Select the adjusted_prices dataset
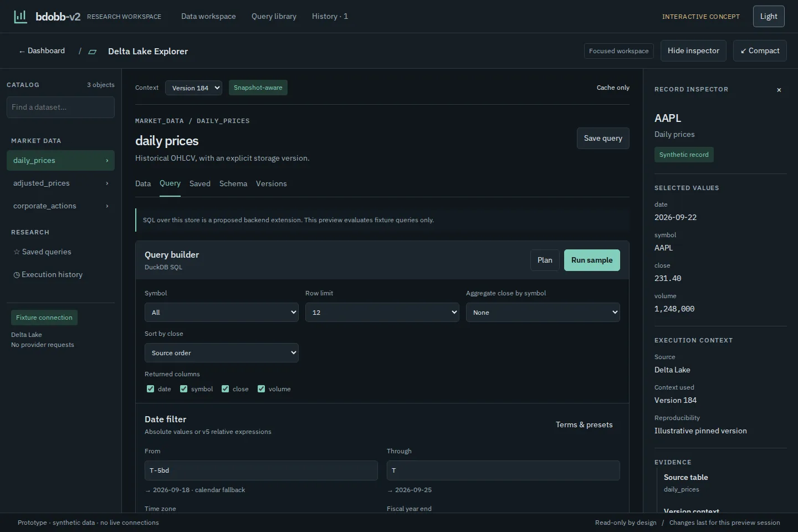 pyautogui.click(x=60, y=183)
